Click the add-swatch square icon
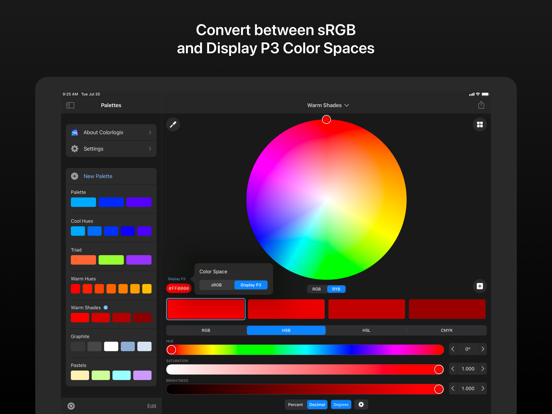The width and height of the screenshot is (552, 414). pos(479,286)
